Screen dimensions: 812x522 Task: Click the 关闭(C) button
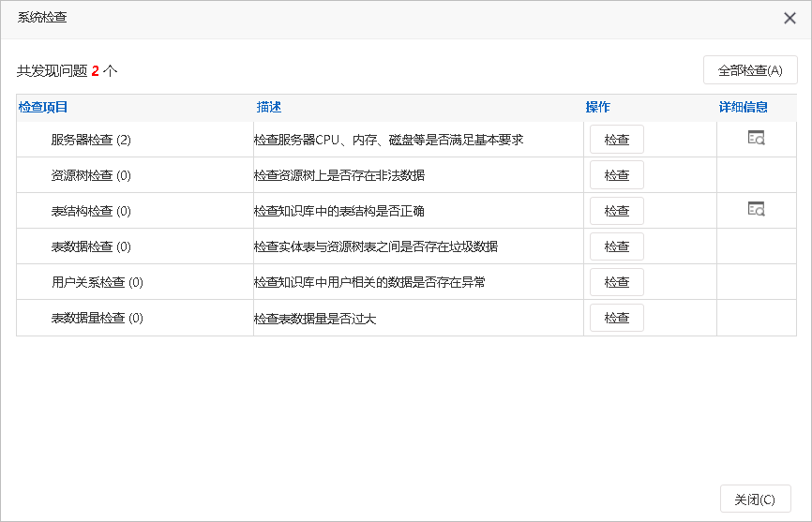755,499
